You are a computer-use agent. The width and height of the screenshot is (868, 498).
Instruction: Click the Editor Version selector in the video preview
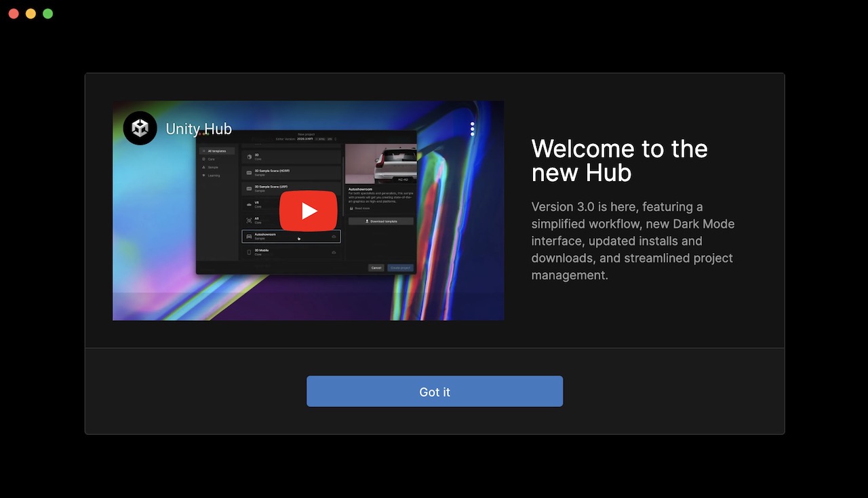306,139
